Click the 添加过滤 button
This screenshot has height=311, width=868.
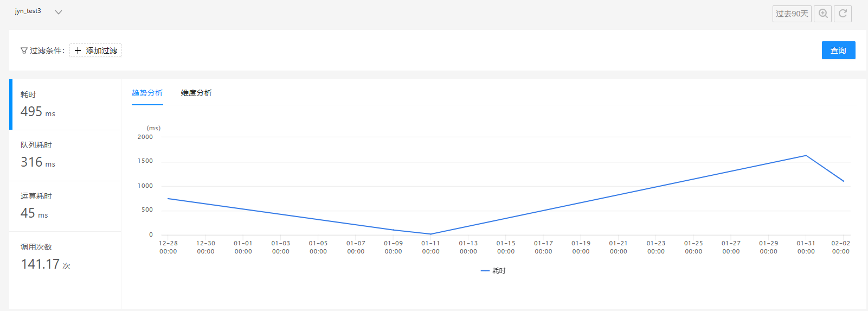click(95, 50)
